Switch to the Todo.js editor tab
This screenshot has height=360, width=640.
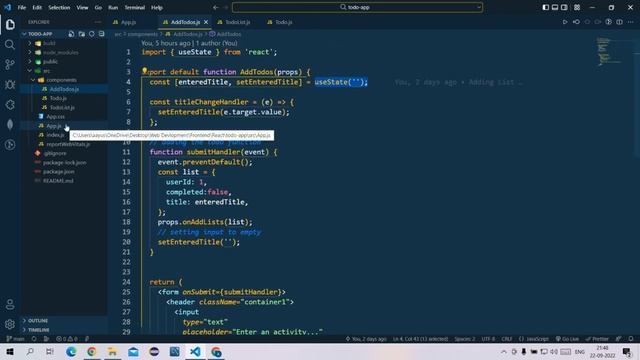point(283,22)
